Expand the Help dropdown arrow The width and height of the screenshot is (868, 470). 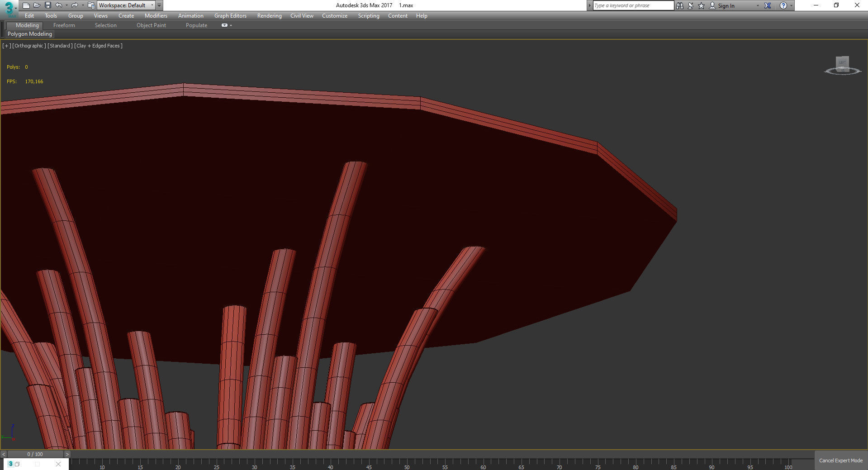[791, 5]
